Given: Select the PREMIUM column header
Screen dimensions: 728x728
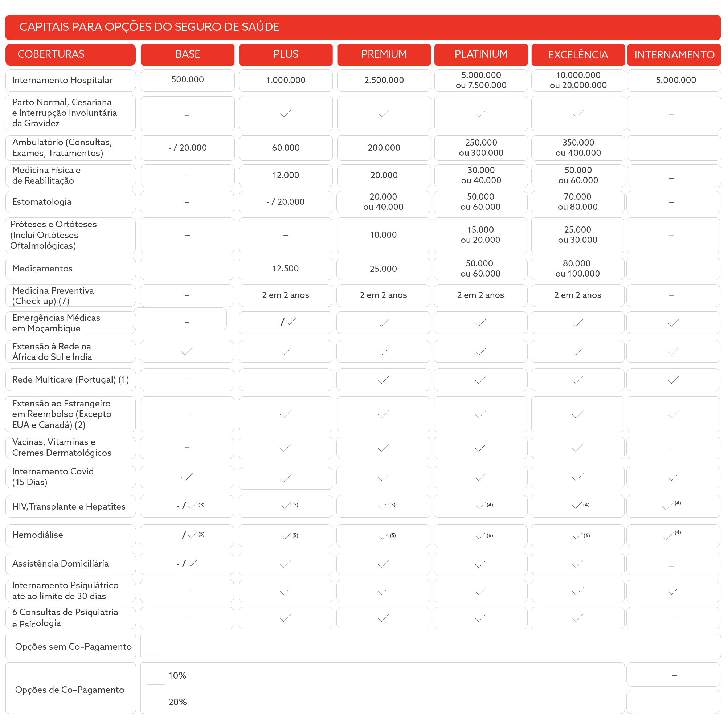Looking at the screenshot, I should point(384,54).
